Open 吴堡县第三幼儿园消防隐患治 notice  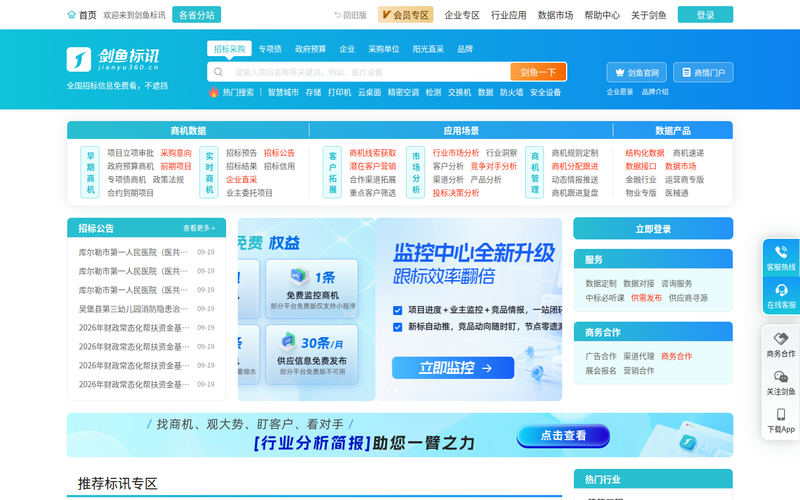pyautogui.click(x=133, y=309)
